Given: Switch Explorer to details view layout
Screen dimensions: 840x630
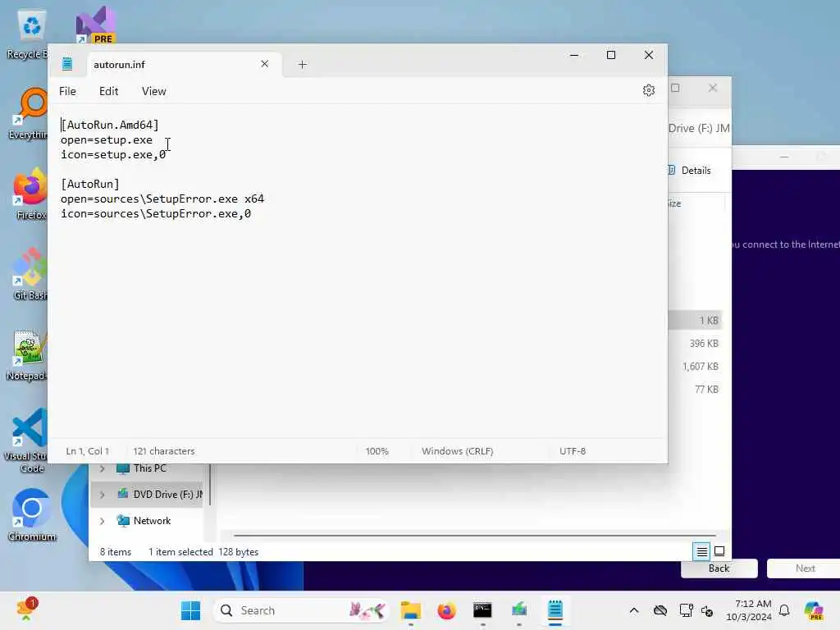Looking at the screenshot, I should (x=701, y=551).
